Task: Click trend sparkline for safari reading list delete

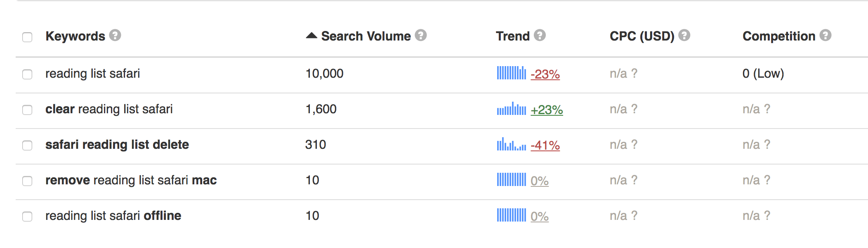Action: click(511, 145)
